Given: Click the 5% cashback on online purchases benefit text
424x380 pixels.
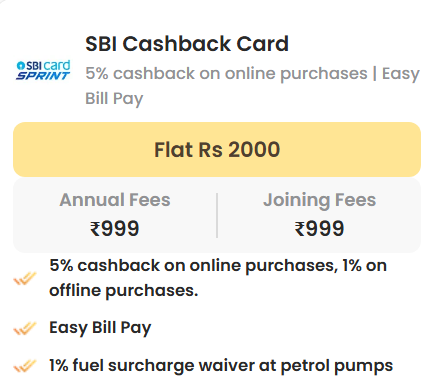Looking at the screenshot, I should pyautogui.click(x=218, y=278).
